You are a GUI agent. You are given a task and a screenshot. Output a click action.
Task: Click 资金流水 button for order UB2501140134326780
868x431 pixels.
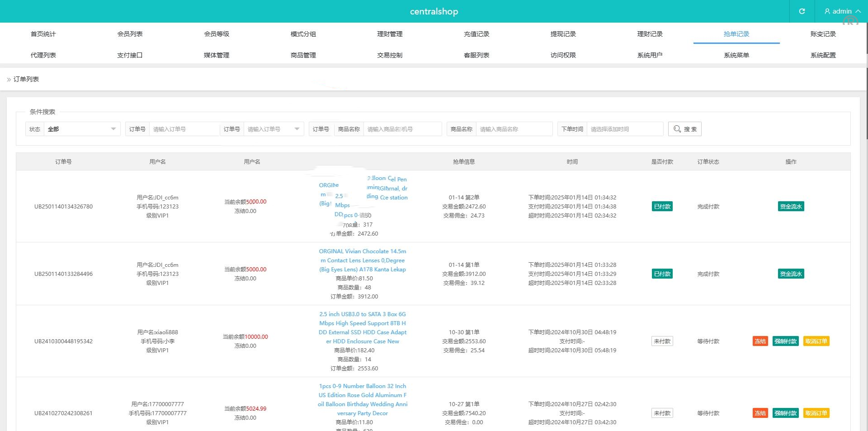coord(791,207)
